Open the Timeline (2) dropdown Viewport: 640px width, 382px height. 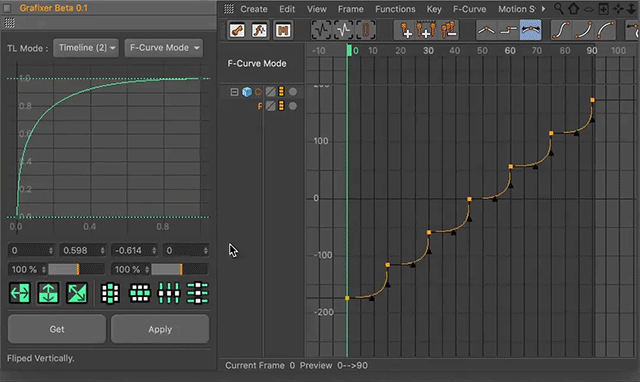click(86, 48)
